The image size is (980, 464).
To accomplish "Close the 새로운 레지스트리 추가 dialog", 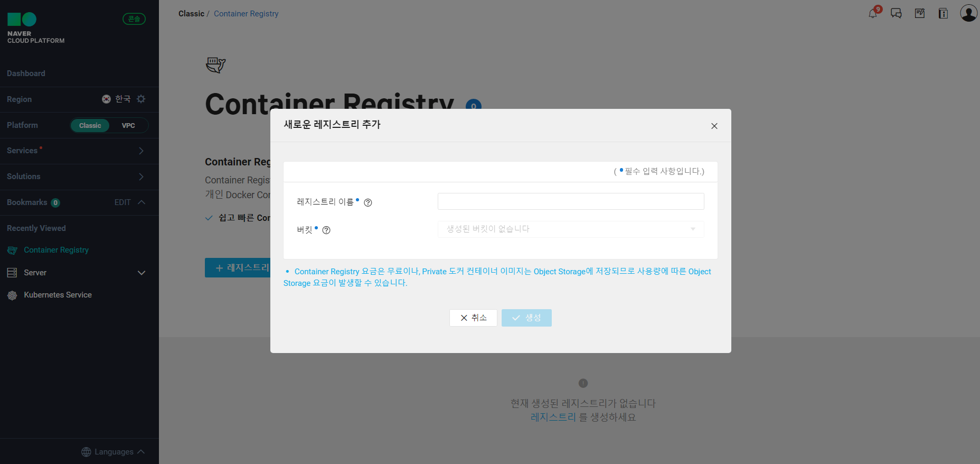I will (x=714, y=126).
